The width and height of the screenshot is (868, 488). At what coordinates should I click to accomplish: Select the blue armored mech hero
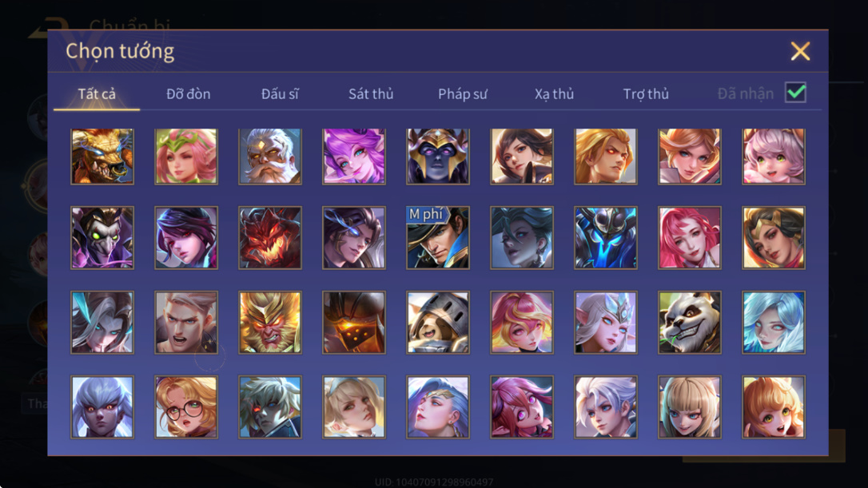point(606,238)
